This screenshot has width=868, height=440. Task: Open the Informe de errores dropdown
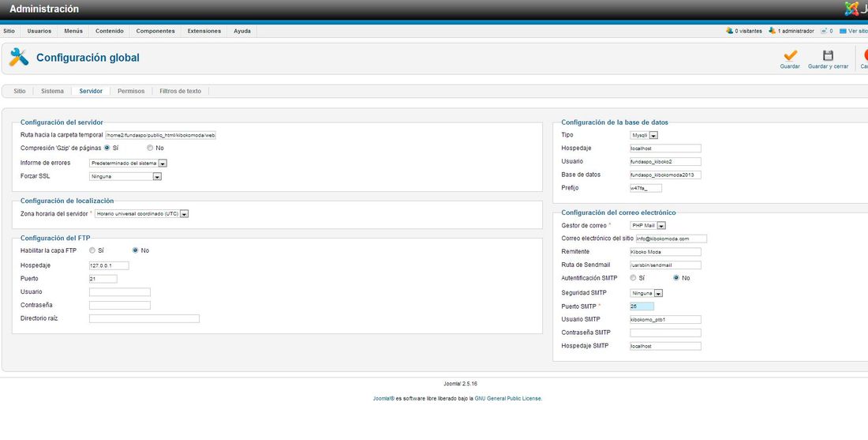tap(128, 164)
